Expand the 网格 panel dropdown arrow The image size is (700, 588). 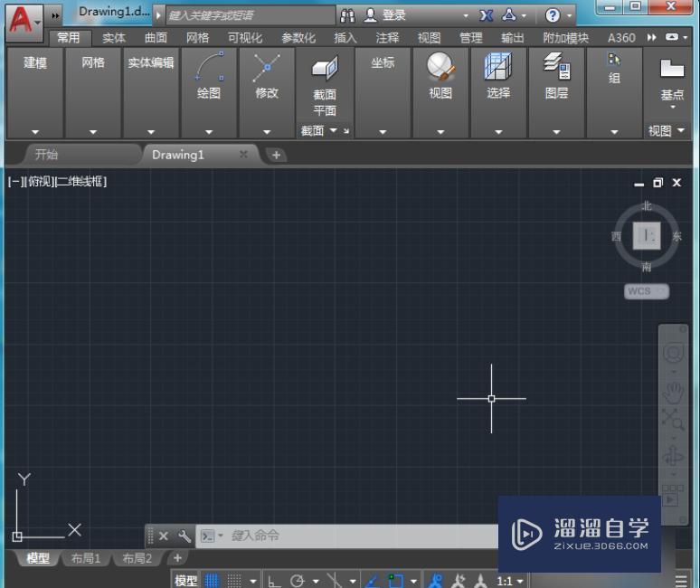[93, 132]
